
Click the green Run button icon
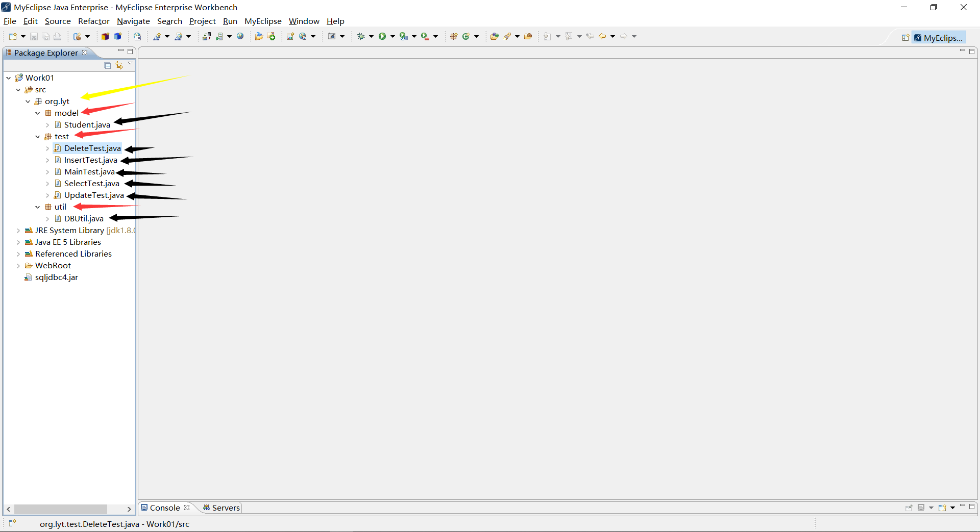click(x=382, y=36)
